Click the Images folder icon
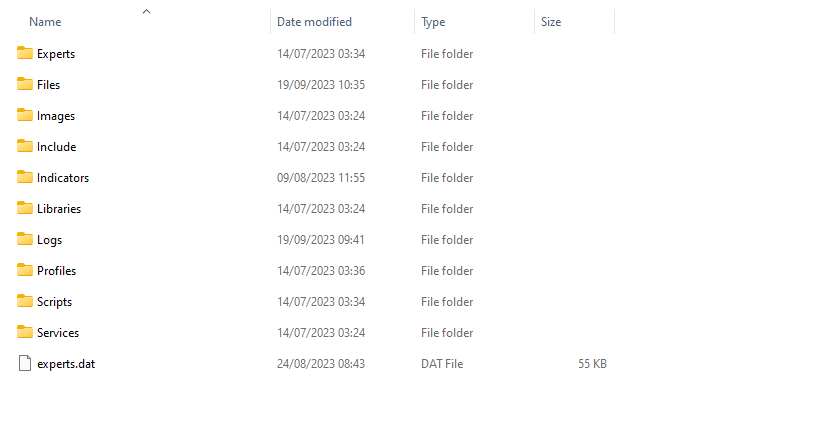 tap(25, 116)
